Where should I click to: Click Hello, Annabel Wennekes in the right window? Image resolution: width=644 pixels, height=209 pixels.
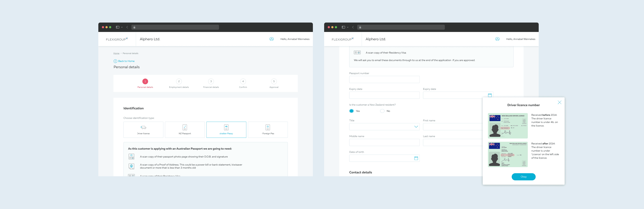coord(521,39)
